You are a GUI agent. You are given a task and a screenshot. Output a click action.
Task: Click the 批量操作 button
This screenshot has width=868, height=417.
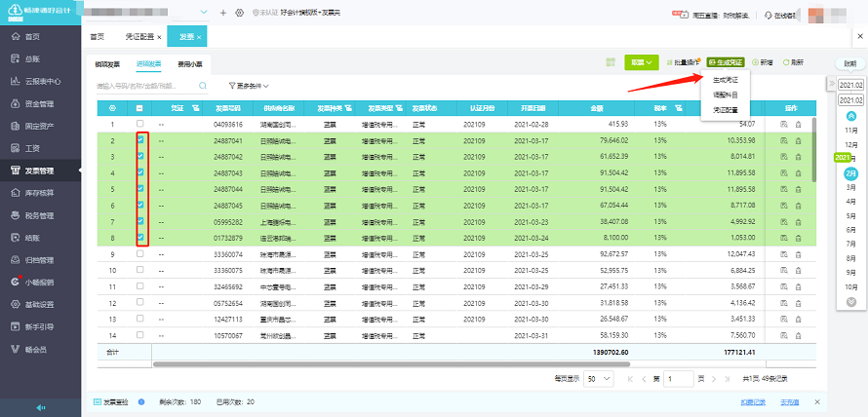coord(685,61)
